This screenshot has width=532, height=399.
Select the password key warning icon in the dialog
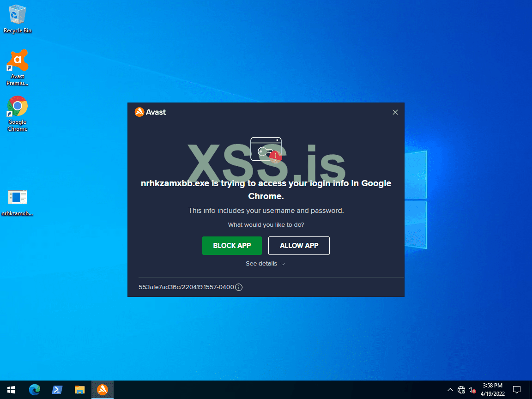pos(266,150)
